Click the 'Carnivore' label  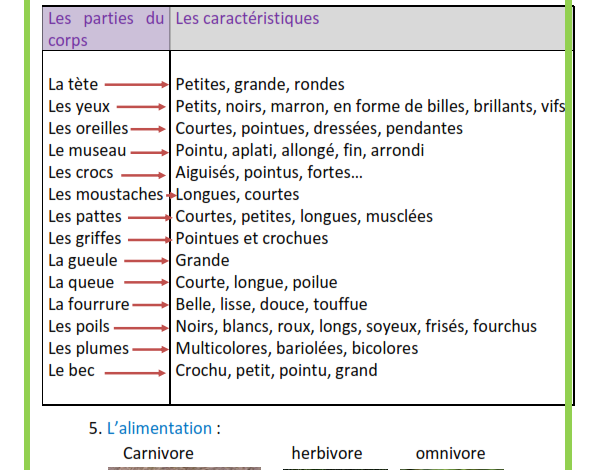158,453
